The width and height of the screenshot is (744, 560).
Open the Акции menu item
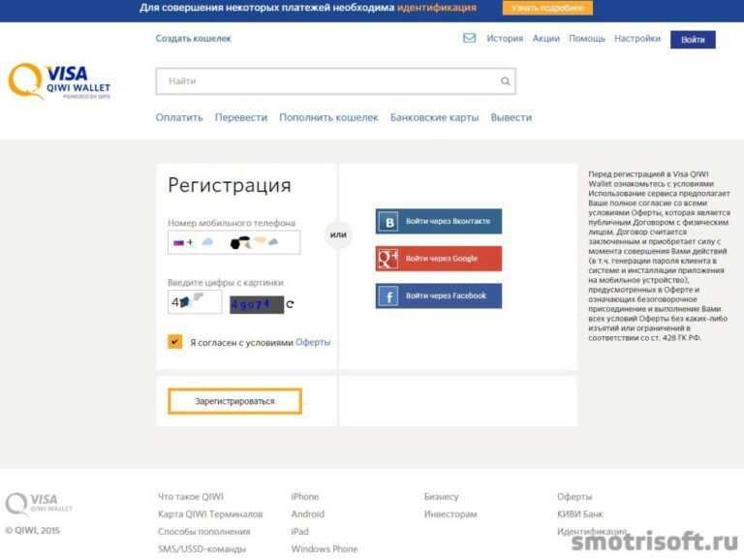point(546,39)
